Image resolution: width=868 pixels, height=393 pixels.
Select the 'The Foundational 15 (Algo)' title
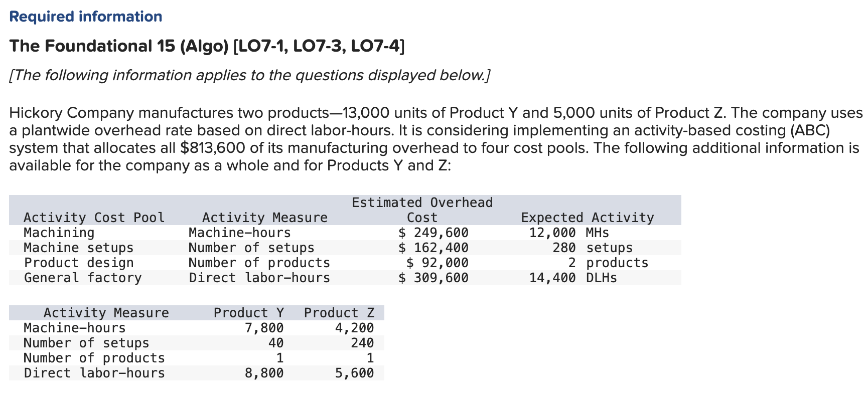point(119,46)
